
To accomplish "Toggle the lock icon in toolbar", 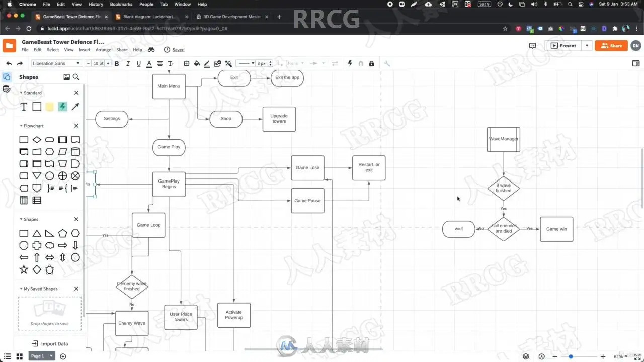I will pos(371,64).
